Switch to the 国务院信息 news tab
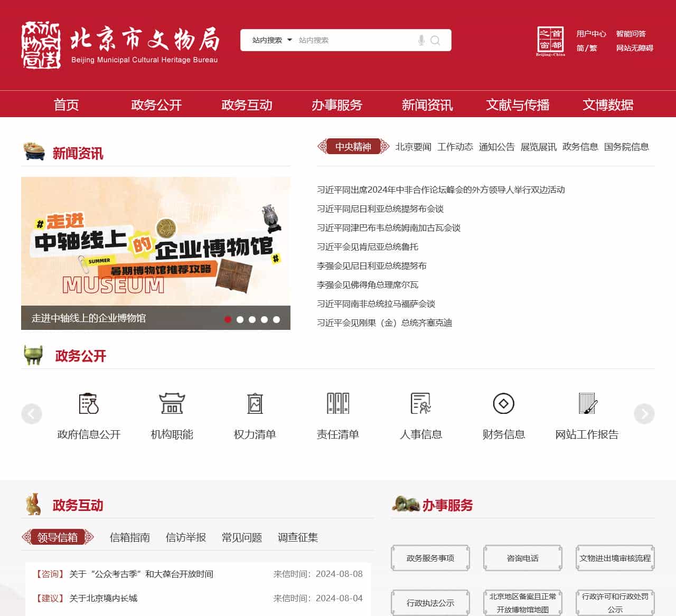The height and width of the screenshot is (616, 676). pos(626,147)
